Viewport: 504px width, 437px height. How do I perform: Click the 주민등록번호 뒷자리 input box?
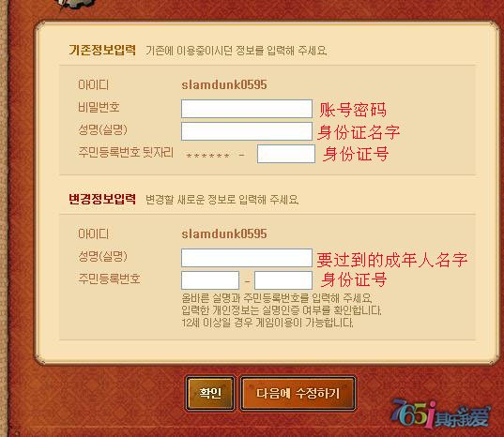point(286,154)
